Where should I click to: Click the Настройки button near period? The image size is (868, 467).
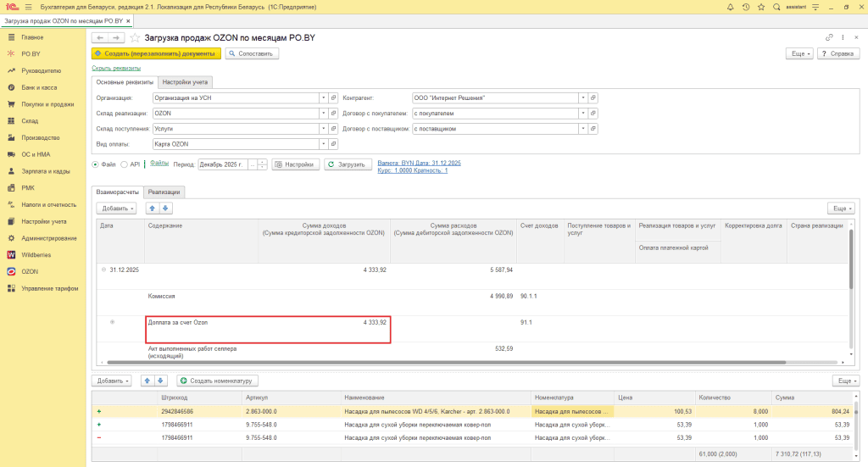(x=296, y=164)
